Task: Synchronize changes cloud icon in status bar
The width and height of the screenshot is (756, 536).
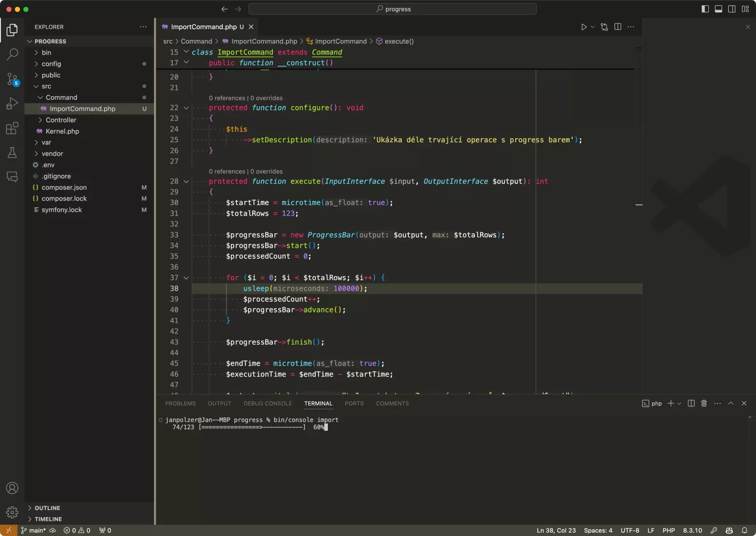Action: 53,530
